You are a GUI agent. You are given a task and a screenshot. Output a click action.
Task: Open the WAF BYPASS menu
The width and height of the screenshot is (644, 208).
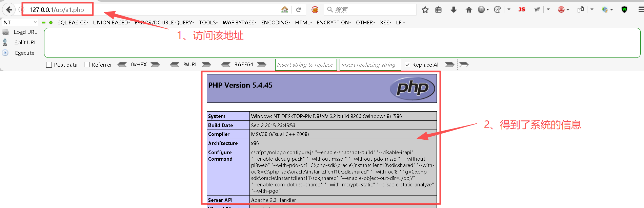click(x=240, y=22)
